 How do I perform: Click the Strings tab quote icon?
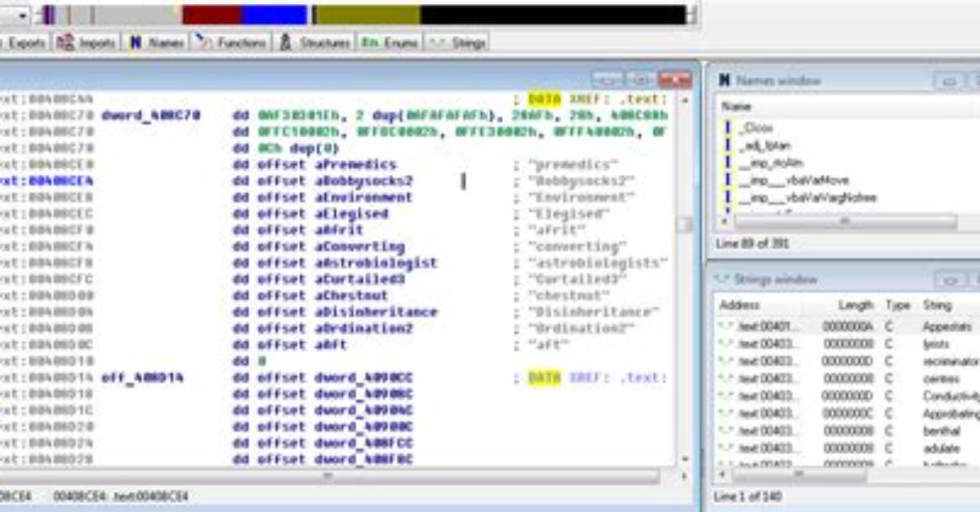coord(439,42)
